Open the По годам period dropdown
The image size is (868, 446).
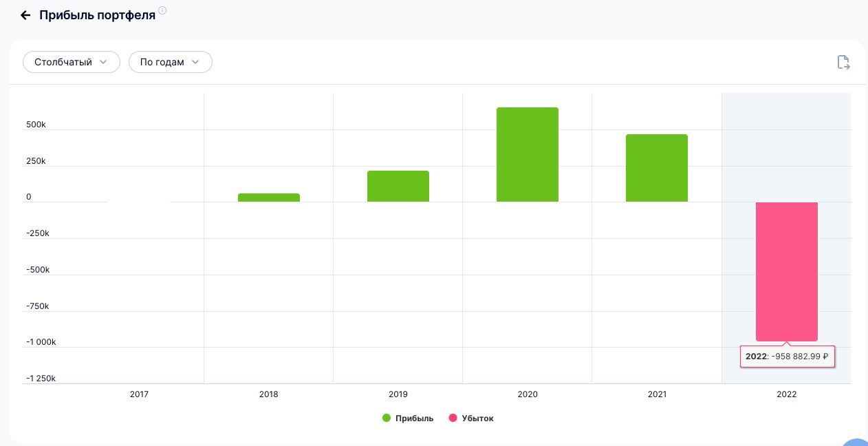click(x=171, y=62)
